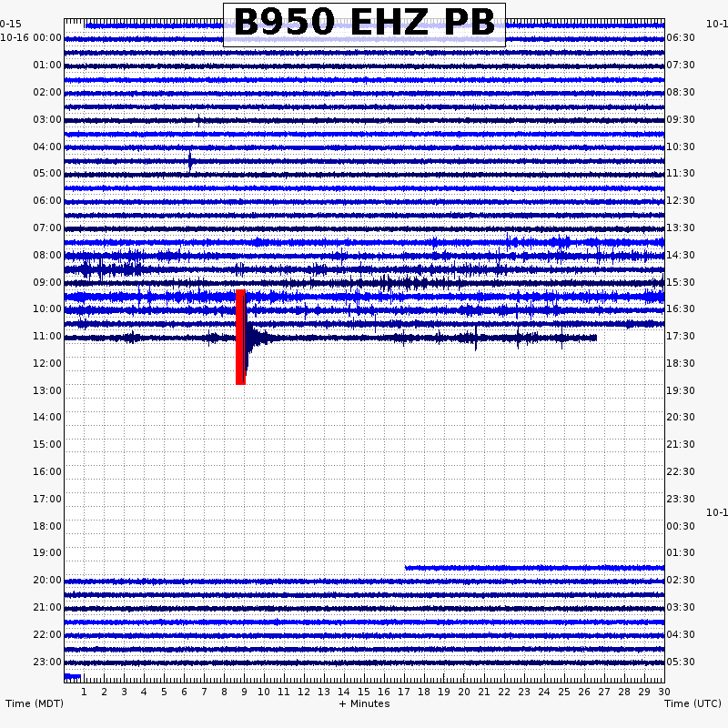Click the 13:00 MDT time label
The width and height of the screenshot is (728, 728).
coord(47,390)
